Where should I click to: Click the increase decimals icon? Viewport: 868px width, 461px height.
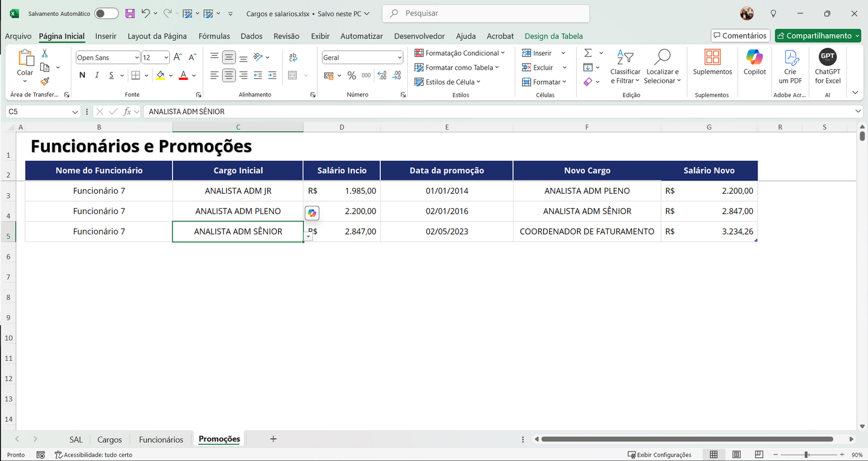coord(381,76)
